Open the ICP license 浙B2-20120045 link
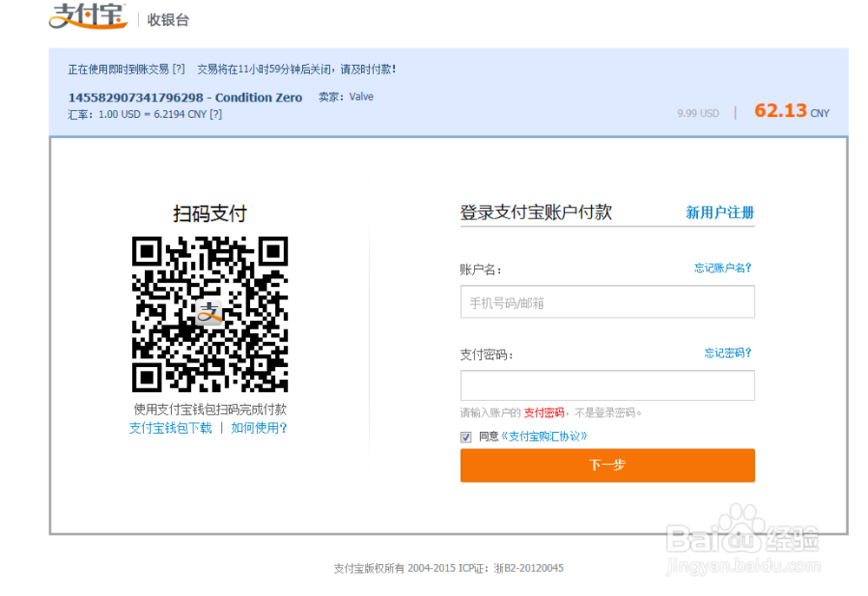Image resolution: width=868 pixels, height=596 pixels. 531,567
